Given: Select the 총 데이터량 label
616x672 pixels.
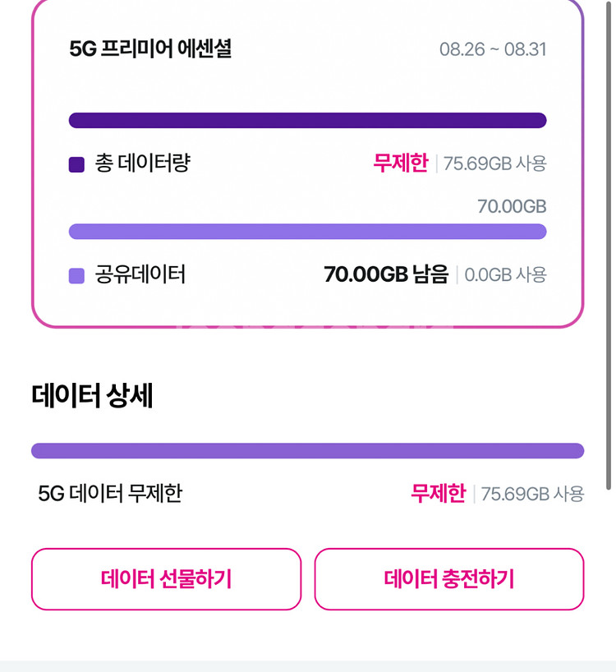Looking at the screenshot, I should (x=142, y=163).
